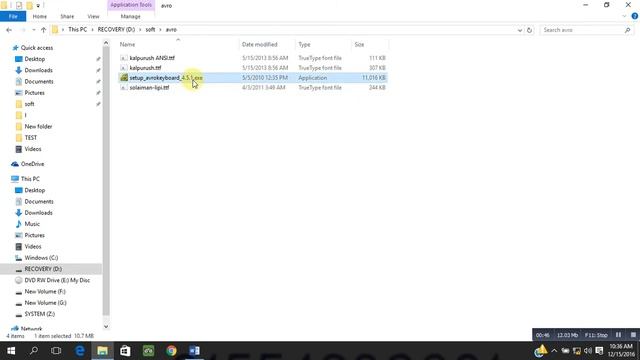This screenshot has height=360, width=640.
Task: Select RECOVERY (D:) drive in navigation pane
Action: [x=43, y=269]
